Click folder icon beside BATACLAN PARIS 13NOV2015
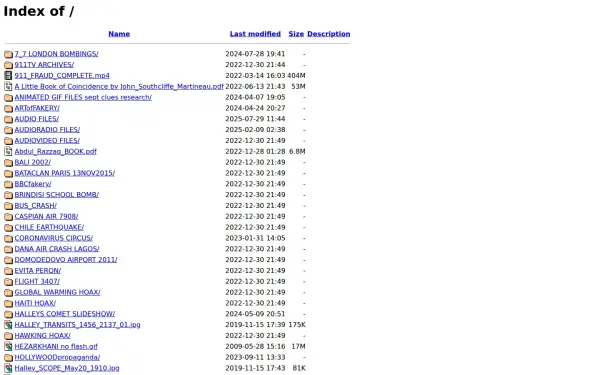Image resolution: width=600 pixels, height=375 pixels. 8,173
